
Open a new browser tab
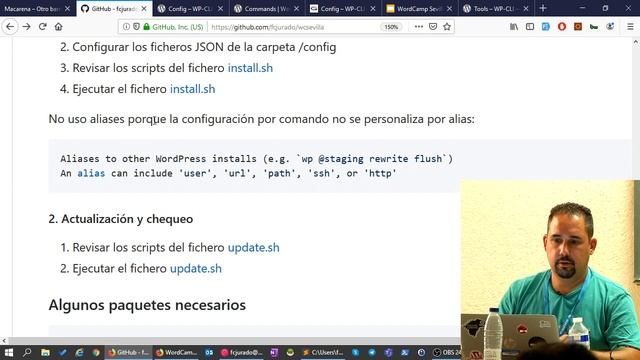click(x=543, y=9)
